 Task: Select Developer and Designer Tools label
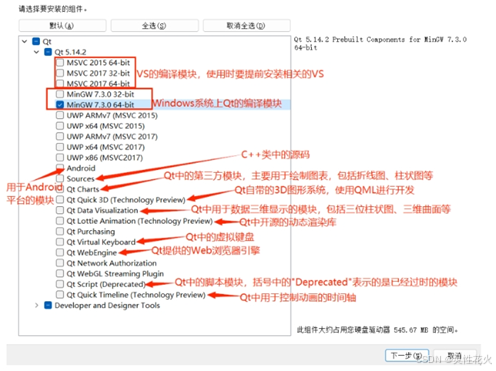[x=107, y=305]
